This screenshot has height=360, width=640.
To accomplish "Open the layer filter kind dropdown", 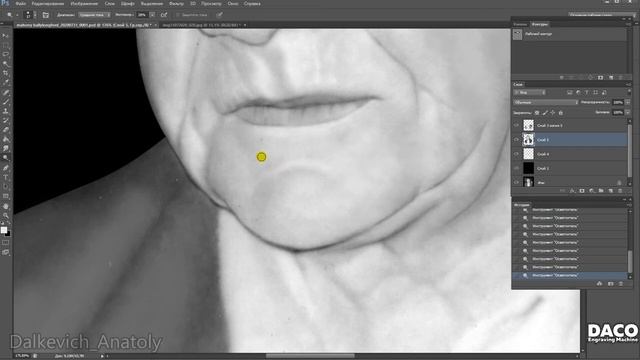I will 529,93.
